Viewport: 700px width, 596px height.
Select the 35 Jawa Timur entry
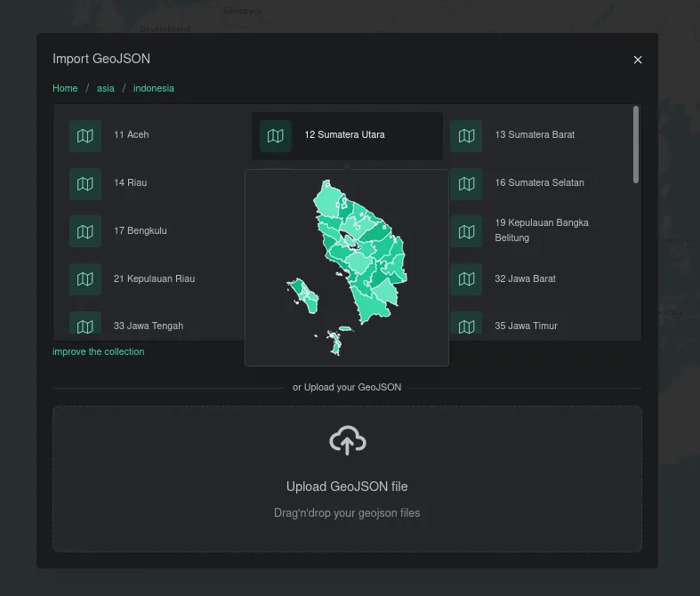click(x=526, y=326)
